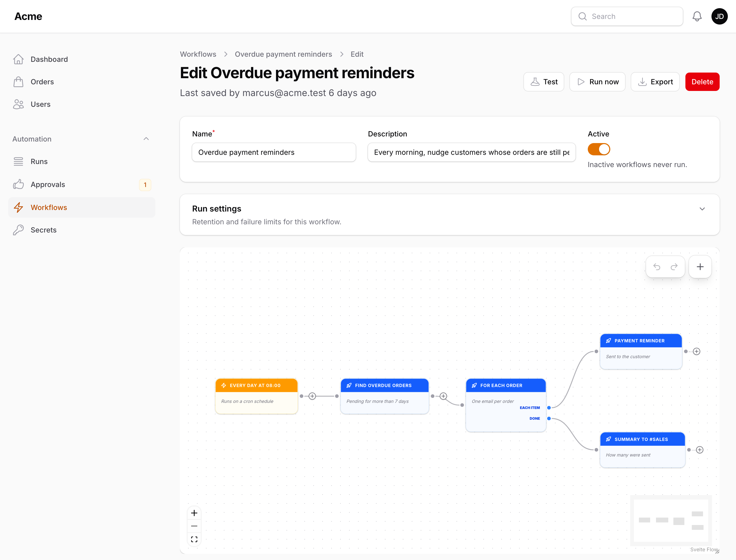The width and height of the screenshot is (736, 560).
Task: Open the JD user avatar menu
Action: point(719,16)
